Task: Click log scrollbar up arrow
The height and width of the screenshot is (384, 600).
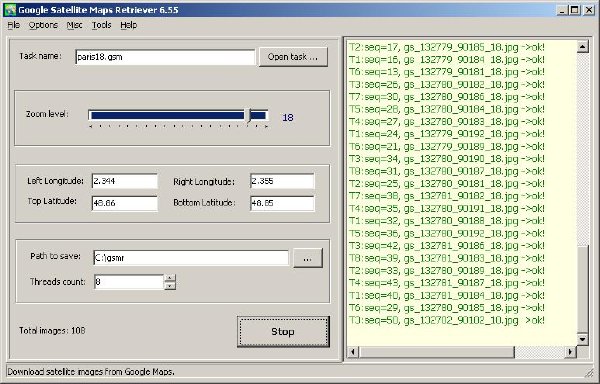Action: click(x=582, y=47)
